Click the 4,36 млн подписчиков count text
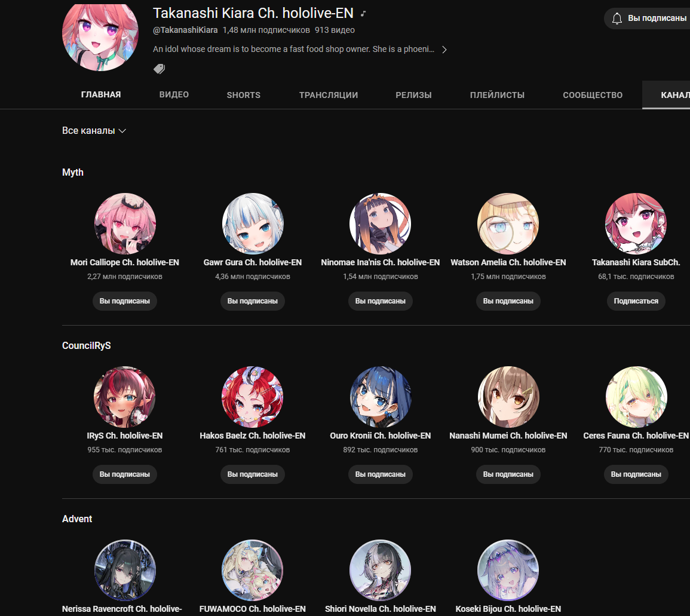690x616 pixels. click(253, 276)
